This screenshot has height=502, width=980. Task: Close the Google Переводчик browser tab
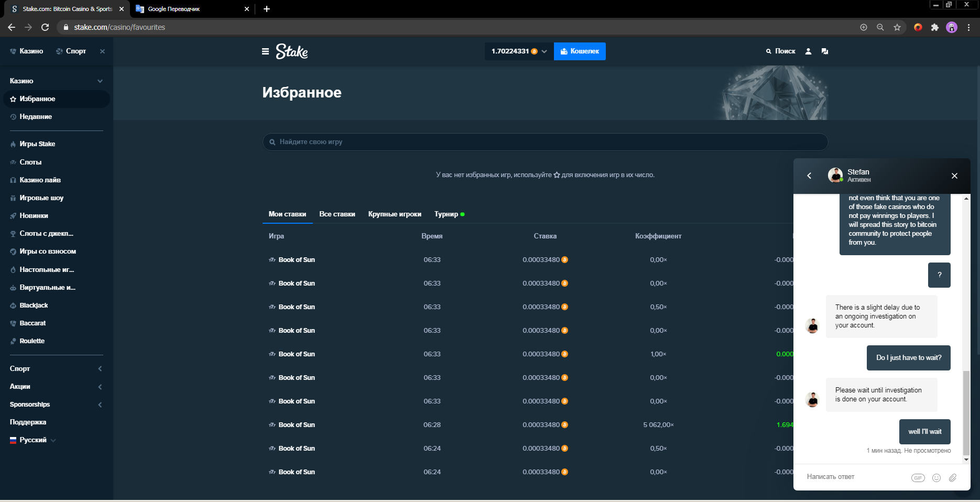247,9
